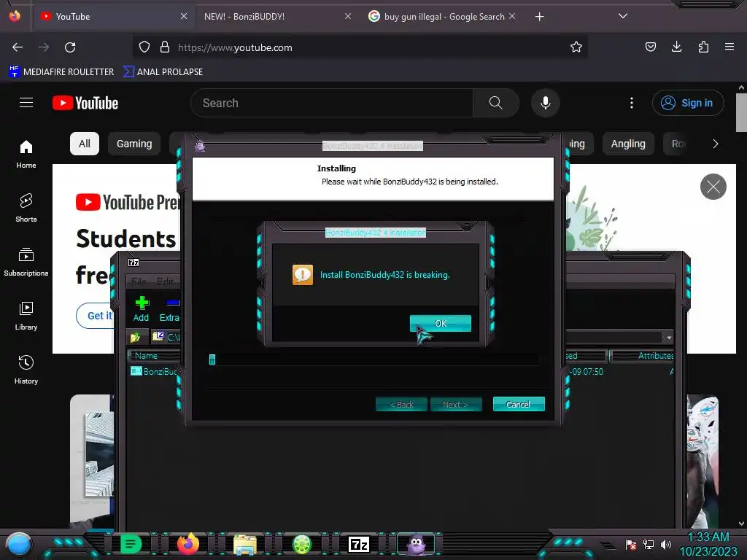Open the Firefox downloads panel
Screen dimensions: 747x560
click(676, 47)
